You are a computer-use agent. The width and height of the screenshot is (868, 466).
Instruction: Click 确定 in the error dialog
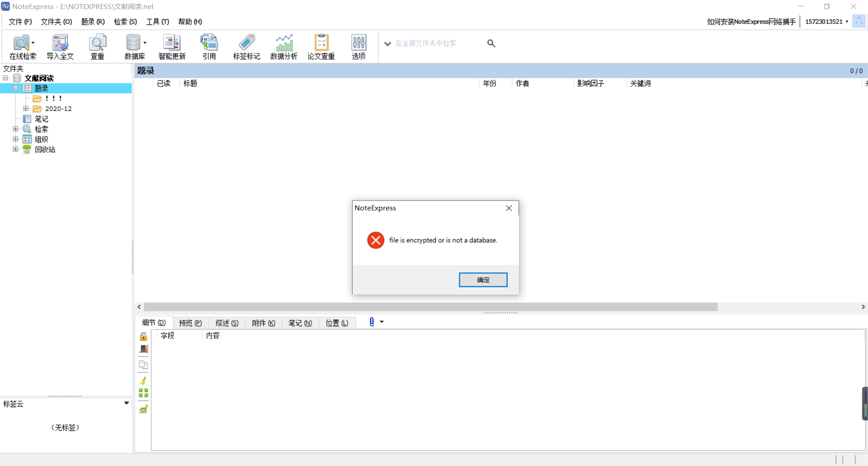coord(483,280)
